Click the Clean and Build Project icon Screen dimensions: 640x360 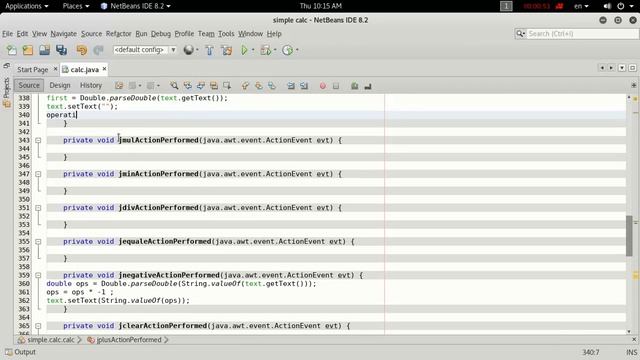227,50
